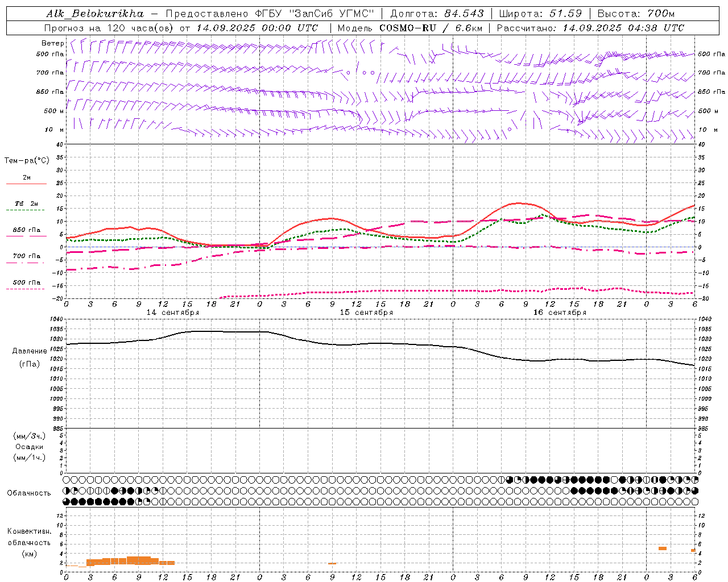Click the '2м' temperature legend entry
The image size is (728, 582).
[x=27, y=178]
